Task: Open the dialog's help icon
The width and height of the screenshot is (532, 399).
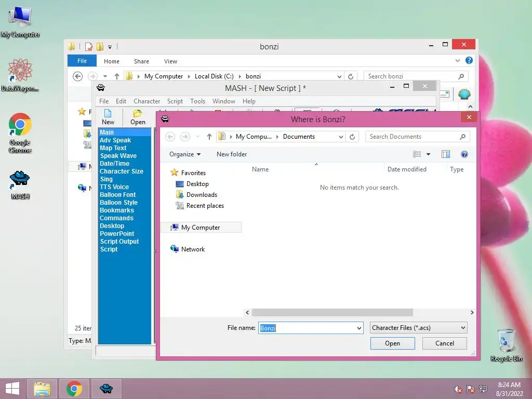Action: point(464,154)
